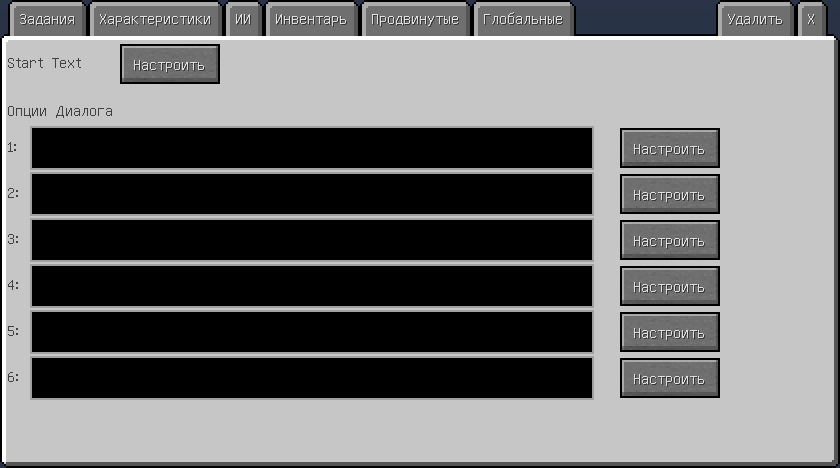Switch to the Продвинутые tab
The image size is (840, 468).
pos(415,20)
